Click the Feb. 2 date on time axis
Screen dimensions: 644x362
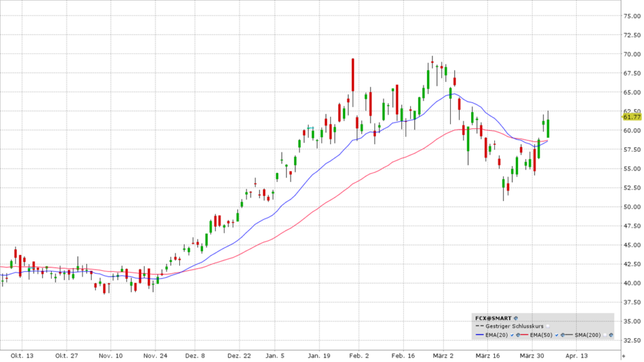click(x=358, y=355)
